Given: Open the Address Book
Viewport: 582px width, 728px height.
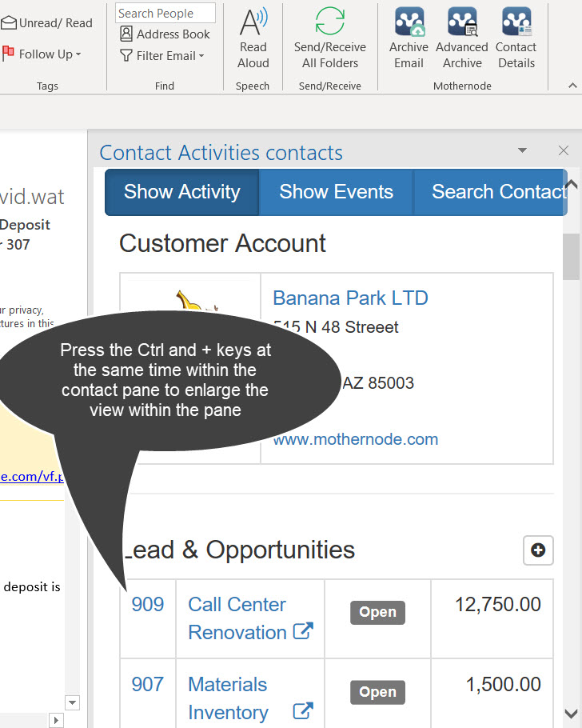Looking at the screenshot, I should pyautogui.click(x=165, y=34).
